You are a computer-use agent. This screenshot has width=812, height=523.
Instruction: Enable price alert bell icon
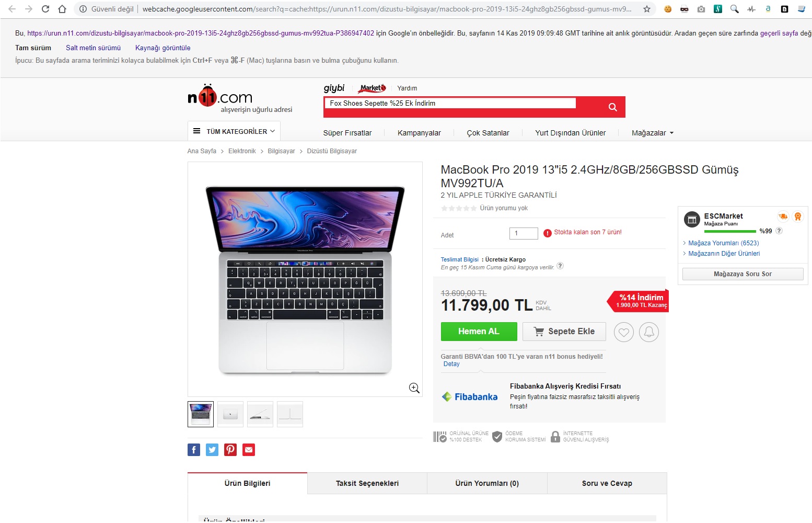(649, 332)
